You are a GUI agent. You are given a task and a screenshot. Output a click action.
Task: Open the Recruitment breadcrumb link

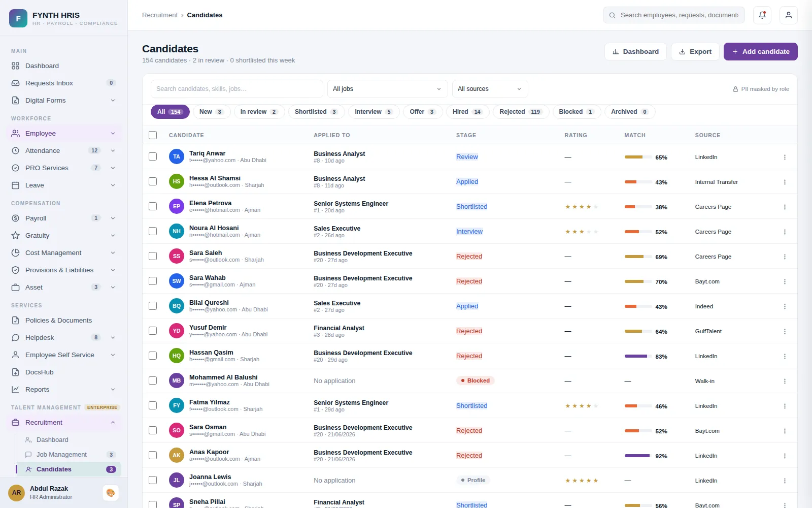coord(160,15)
